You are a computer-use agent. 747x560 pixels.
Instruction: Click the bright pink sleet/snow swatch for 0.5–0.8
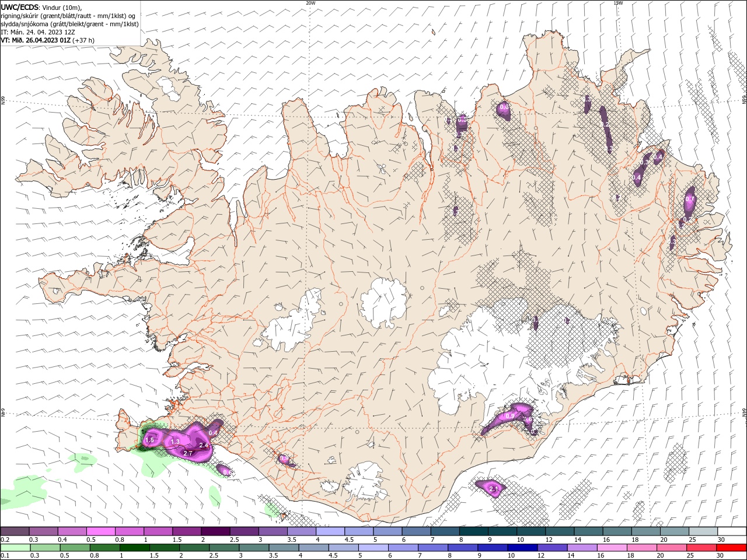101,531
